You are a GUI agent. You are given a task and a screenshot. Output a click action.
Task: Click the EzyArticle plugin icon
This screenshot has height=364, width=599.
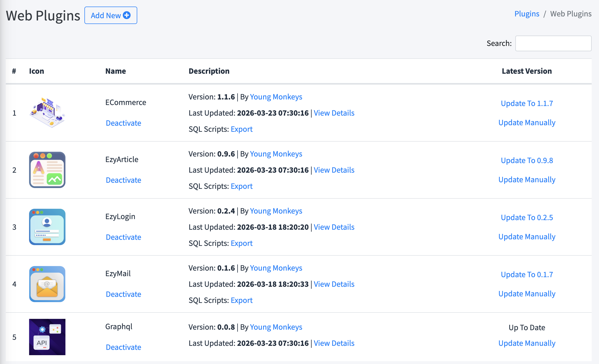(x=47, y=170)
